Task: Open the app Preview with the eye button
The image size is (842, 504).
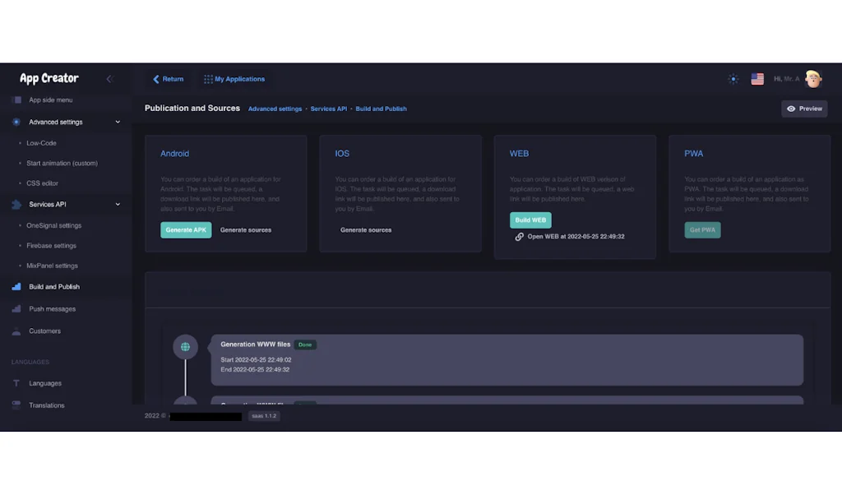Action: coord(804,108)
